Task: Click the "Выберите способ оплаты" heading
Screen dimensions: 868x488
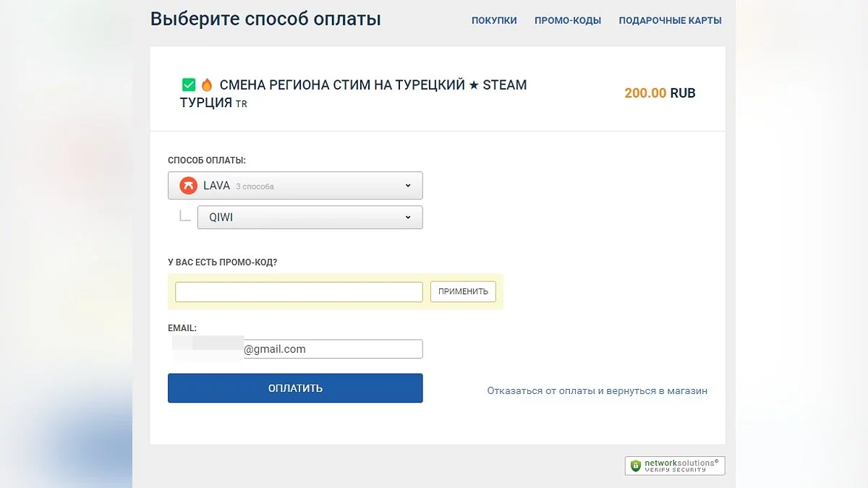Action: pos(265,19)
